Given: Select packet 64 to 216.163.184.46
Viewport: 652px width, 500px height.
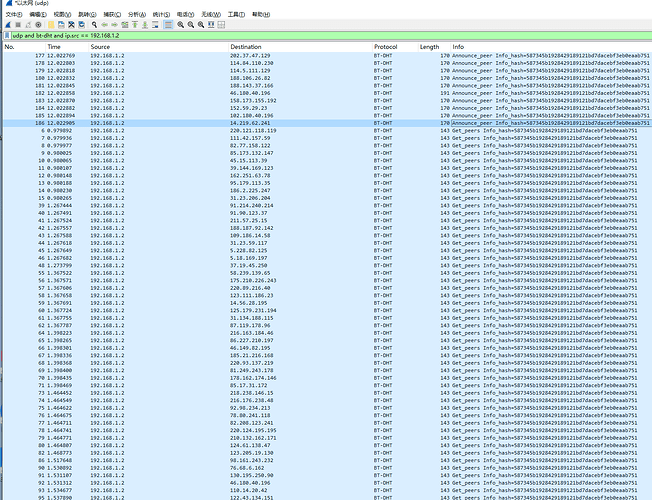Looking at the screenshot, I should pos(328,333).
